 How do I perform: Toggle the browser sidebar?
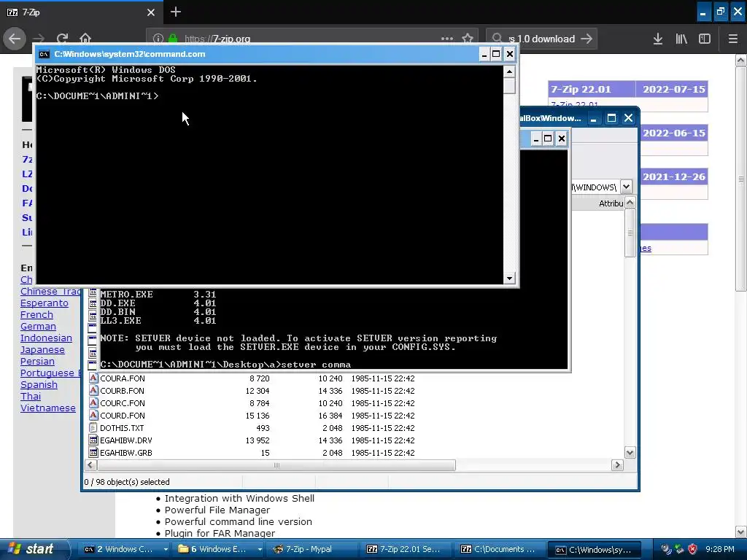click(705, 39)
